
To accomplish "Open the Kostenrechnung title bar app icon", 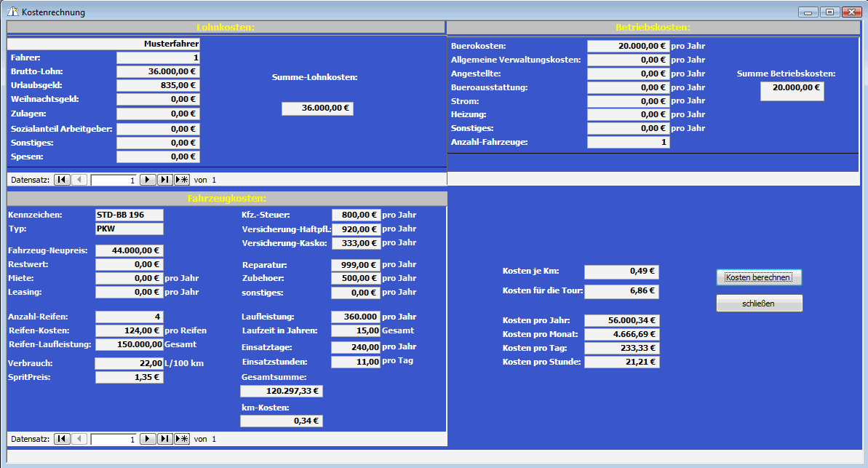I will click(12, 12).
